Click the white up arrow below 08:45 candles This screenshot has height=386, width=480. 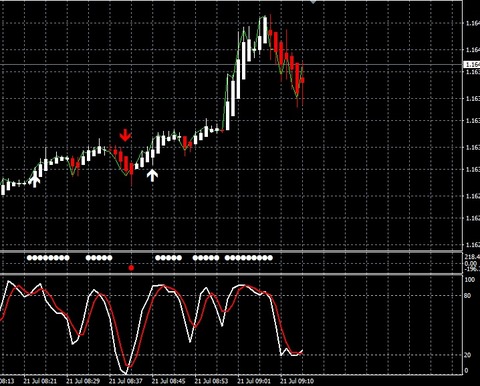click(152, 175)
